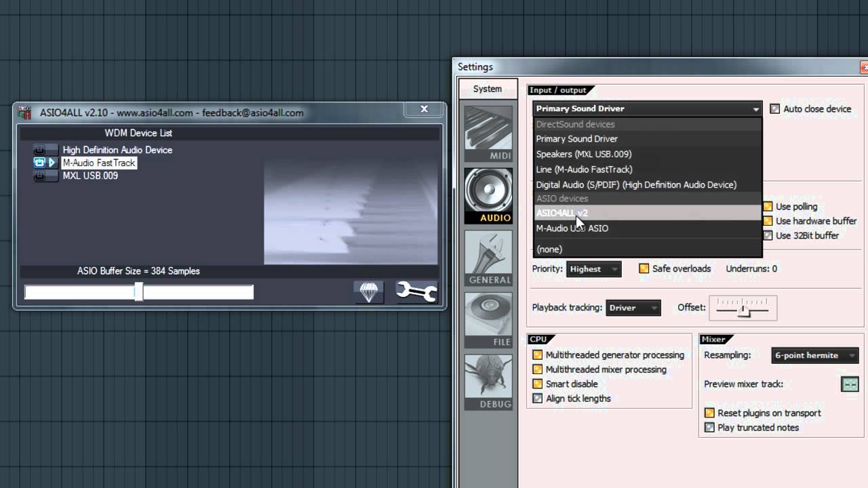Click the WDM Device List header

click(138, 133)
